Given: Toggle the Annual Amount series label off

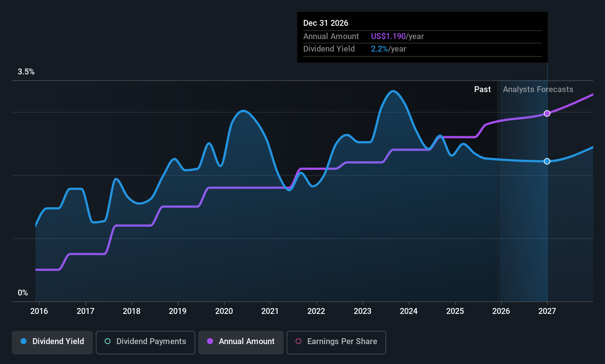Looking at the screenshot, I should [x=246, y=341].
